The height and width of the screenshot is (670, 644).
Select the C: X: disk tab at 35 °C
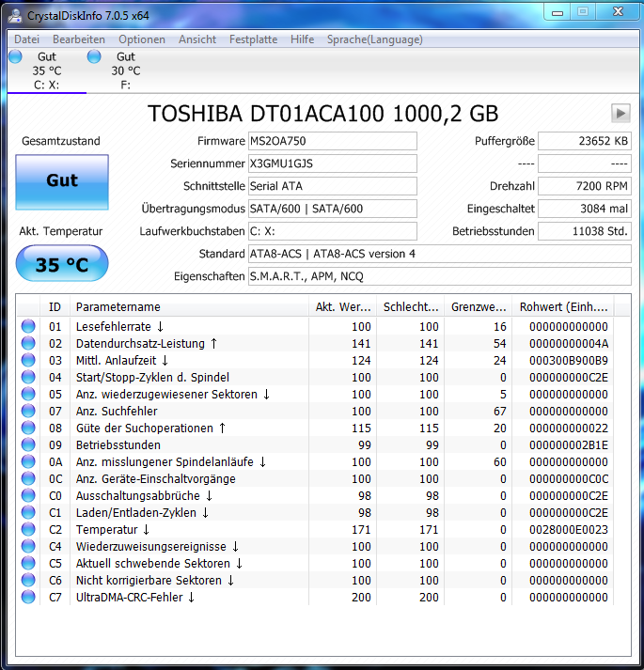(47, 70)
